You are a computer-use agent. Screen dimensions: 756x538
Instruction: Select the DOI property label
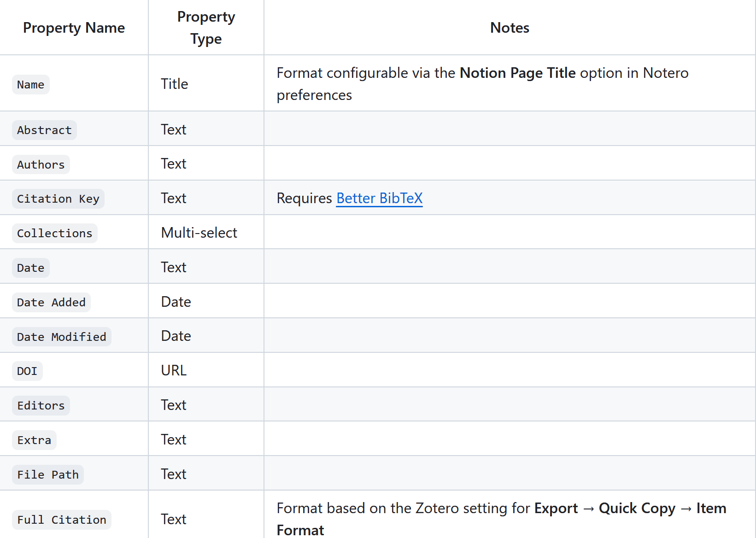click(x=27, y=371)
